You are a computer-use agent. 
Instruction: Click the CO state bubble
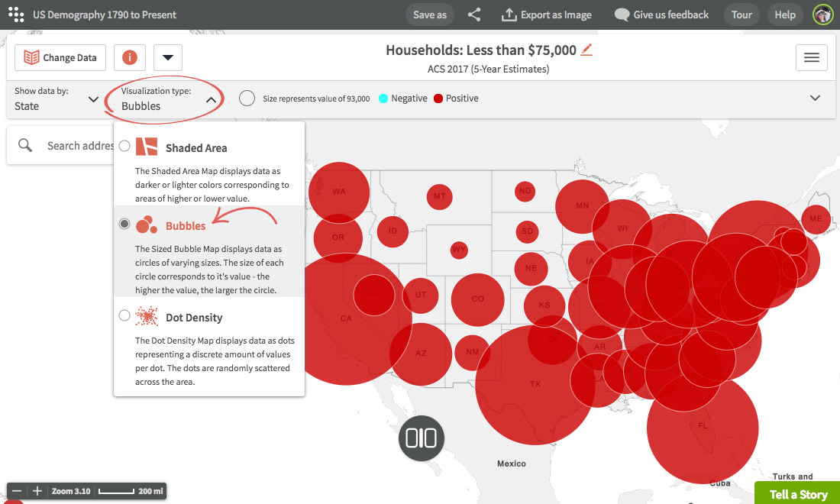(478, 299)
